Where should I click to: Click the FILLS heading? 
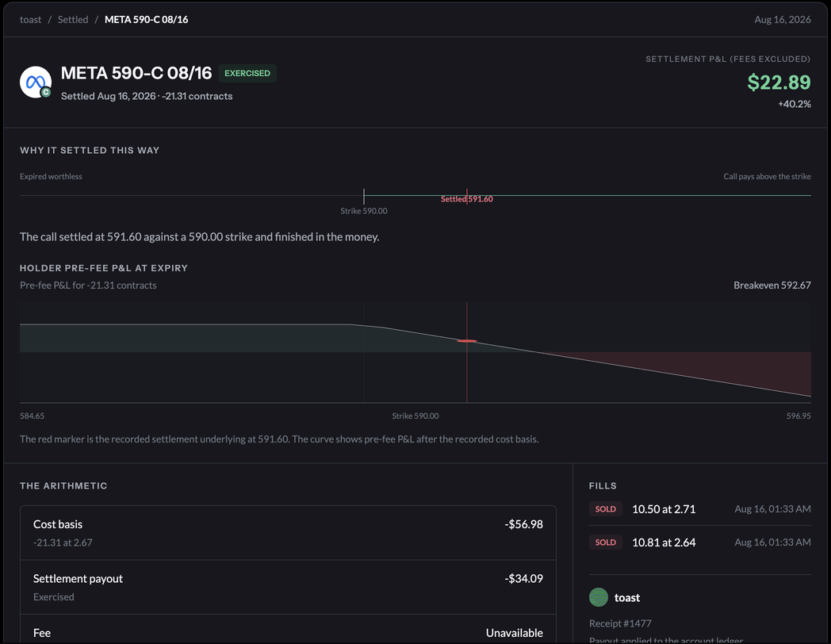603,485
